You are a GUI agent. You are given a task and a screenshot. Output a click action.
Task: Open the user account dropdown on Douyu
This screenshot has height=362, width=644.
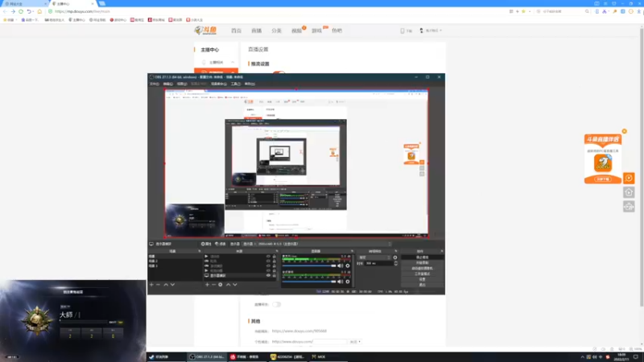click(431, 31)
